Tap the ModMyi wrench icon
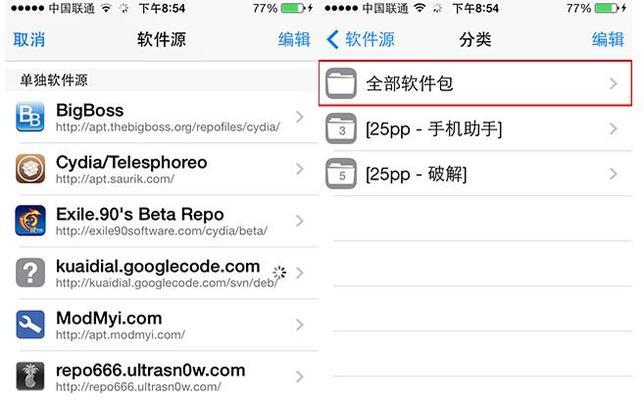 click(x=30, y=324)
